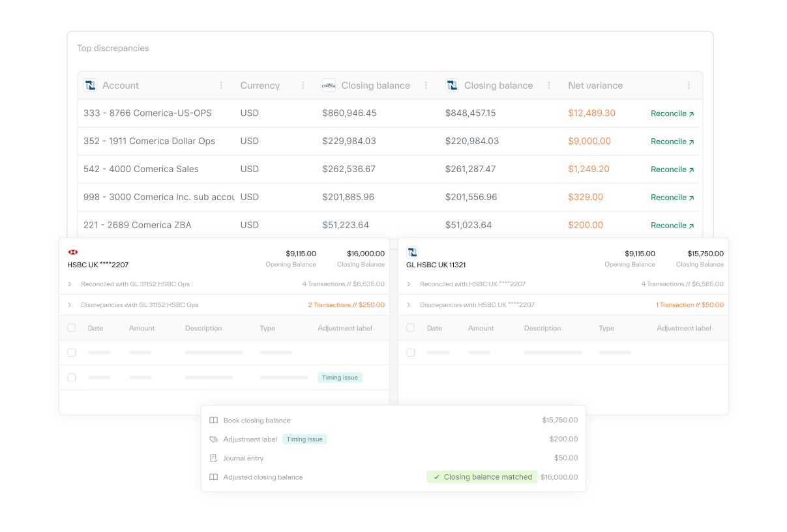This screenshot has width=787, height=532.
Task: Click the book icon beside Book closing balance
Action: point(213,421)
